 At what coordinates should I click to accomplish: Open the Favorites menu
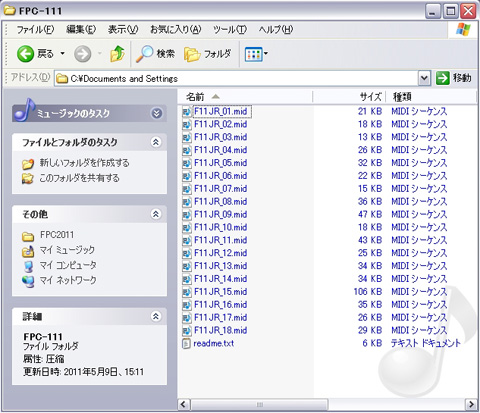[x=176, y=30]
